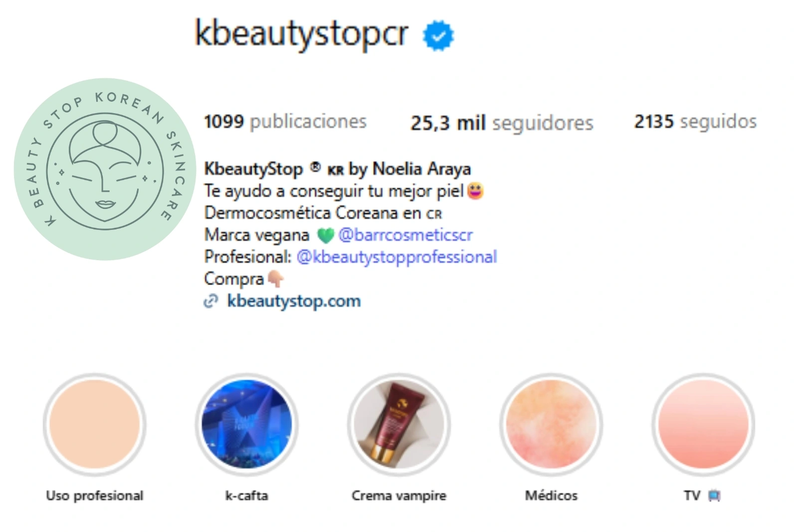
Task: View the 25,3 mil seguidores list
Action: (x=502, y=123)
